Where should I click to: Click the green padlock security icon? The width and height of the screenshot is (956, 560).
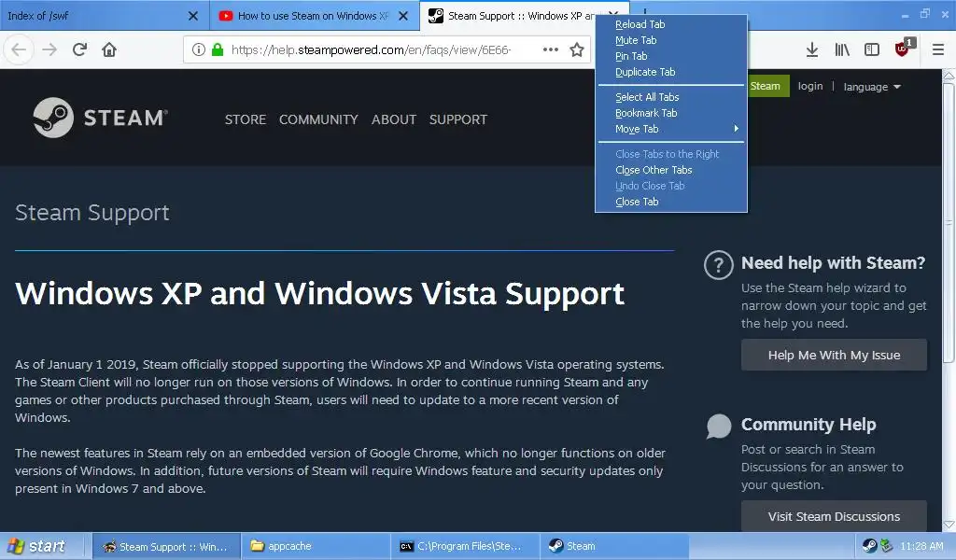[x=217, y=49]
